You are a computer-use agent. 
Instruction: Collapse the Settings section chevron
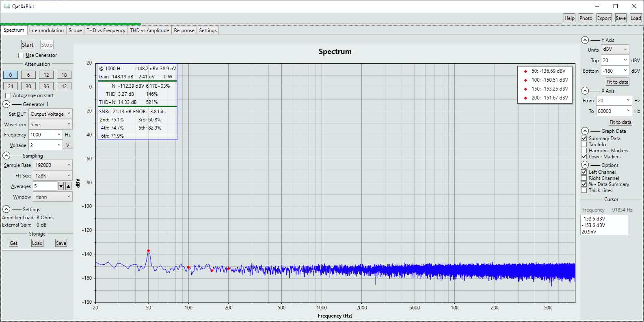tap(6, 209)
